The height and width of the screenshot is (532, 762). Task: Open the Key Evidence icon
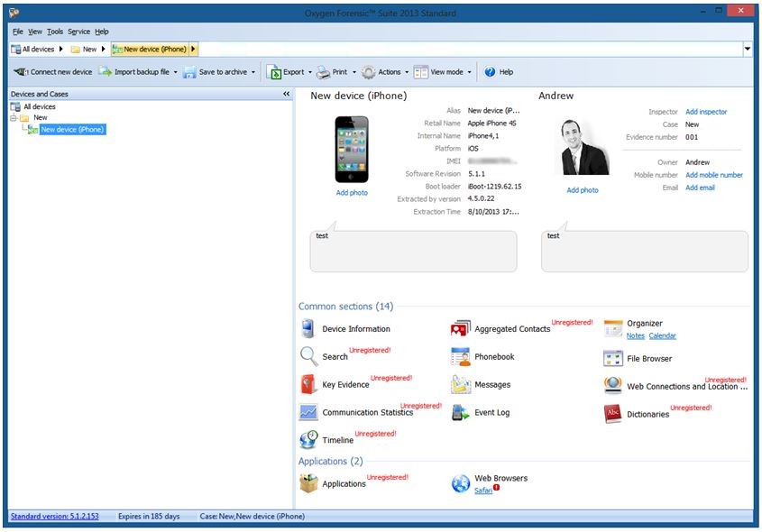click(308, 384)
